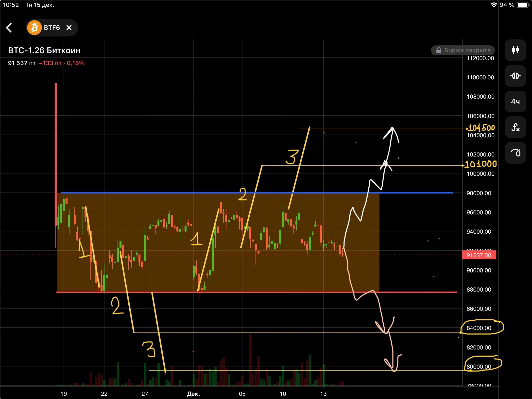Select the red 88000 support line

(257, 292)
